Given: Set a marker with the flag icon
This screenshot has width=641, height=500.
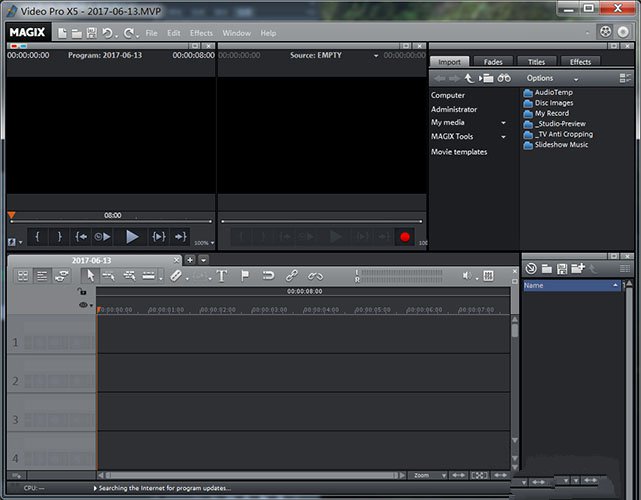Looking at the screenshot, I should click(245, 276).
